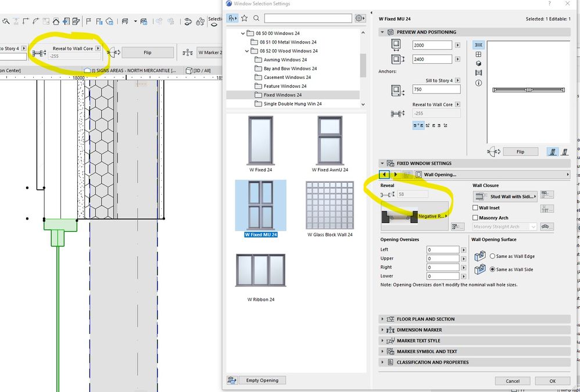Click the Flip button
The image size is (580, 392).
pos(521,151)
